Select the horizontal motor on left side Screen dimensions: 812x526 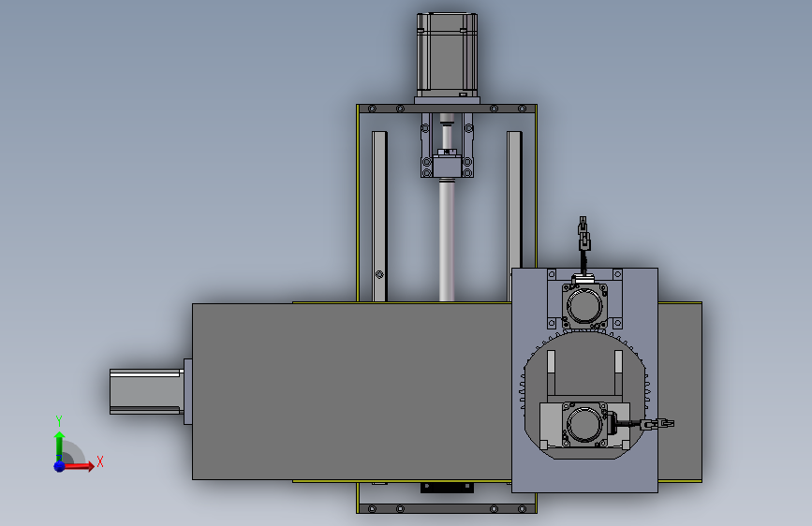(x=146, y=391)
